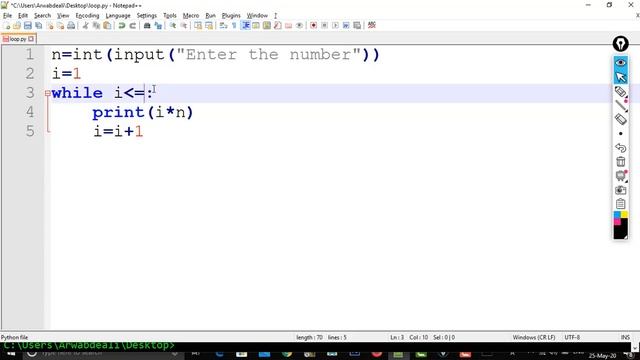Click inside "Enter the number" string

coord(269,55)
